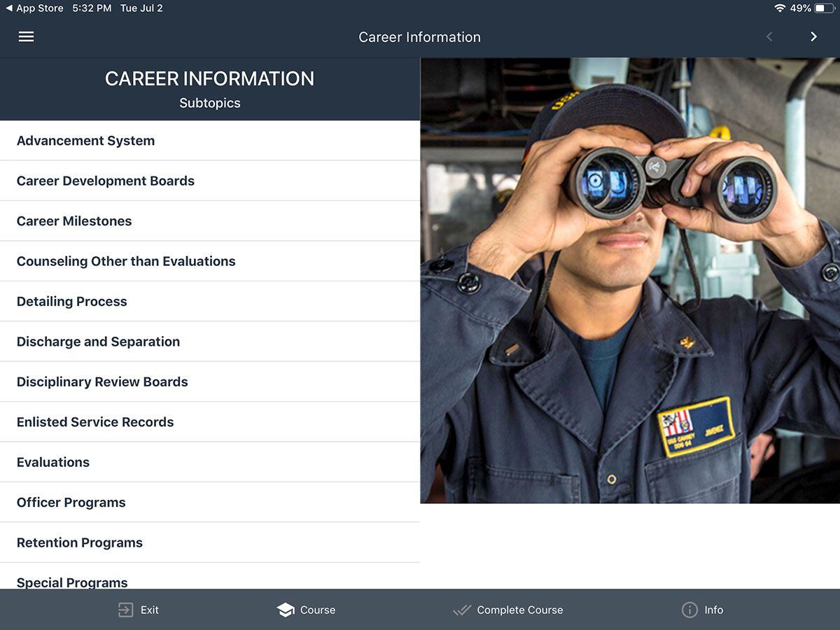This screenshot has width=840, height=630.
Task: Select Discharge and Separation subtopic
Action: click(x=98, y=342)
